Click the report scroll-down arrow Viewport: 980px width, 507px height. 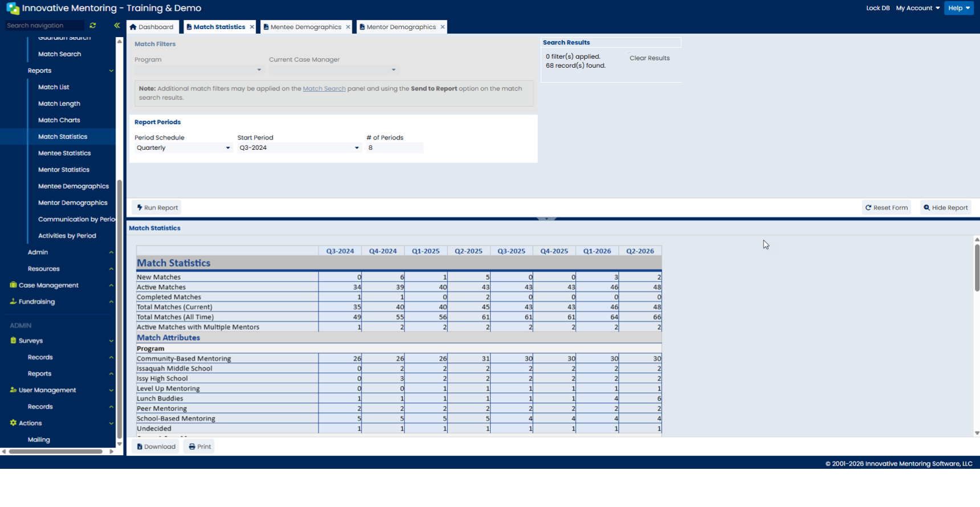coord(977,433)
